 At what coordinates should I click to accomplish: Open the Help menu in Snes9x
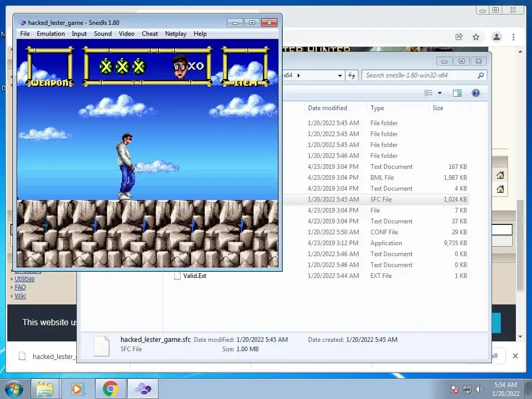(x=200, y=34)
